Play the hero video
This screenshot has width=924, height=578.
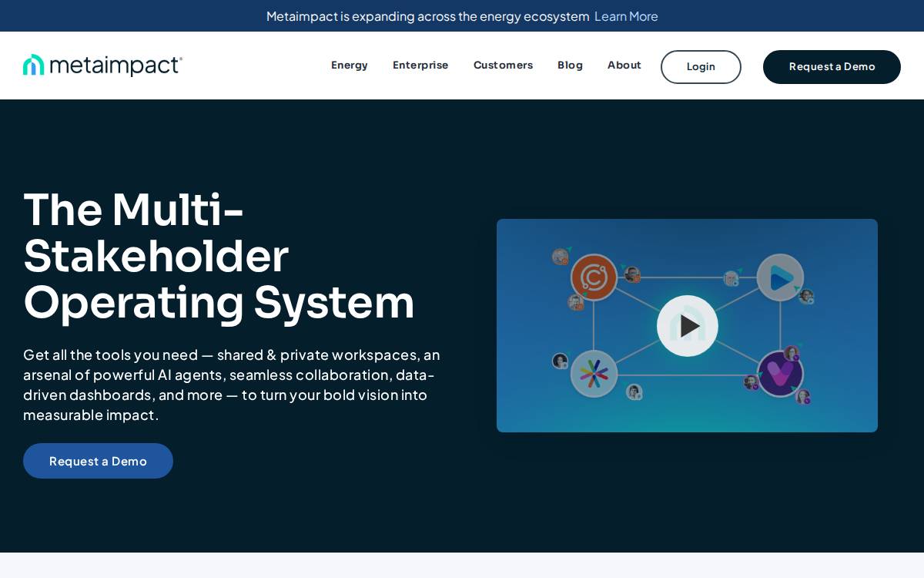click(x=688, y=326)
